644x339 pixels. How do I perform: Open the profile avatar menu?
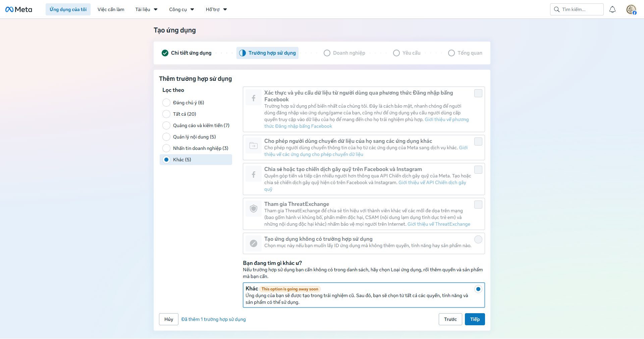click(x=631, y=9)
